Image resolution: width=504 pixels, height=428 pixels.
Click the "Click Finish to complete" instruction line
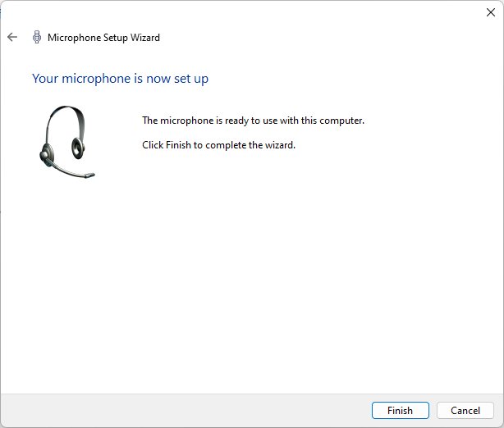coord(218,145)
